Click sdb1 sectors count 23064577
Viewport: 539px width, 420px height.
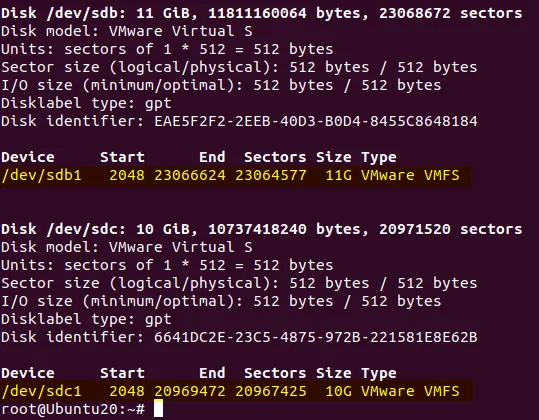(271, 175)
